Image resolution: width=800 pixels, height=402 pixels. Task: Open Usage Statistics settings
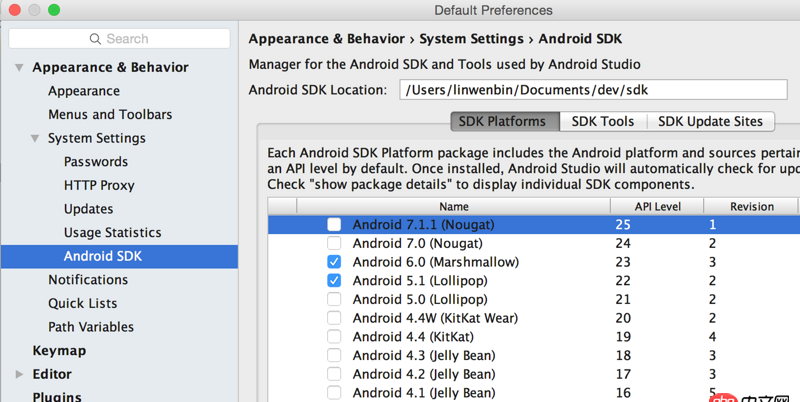click(112, 233)
